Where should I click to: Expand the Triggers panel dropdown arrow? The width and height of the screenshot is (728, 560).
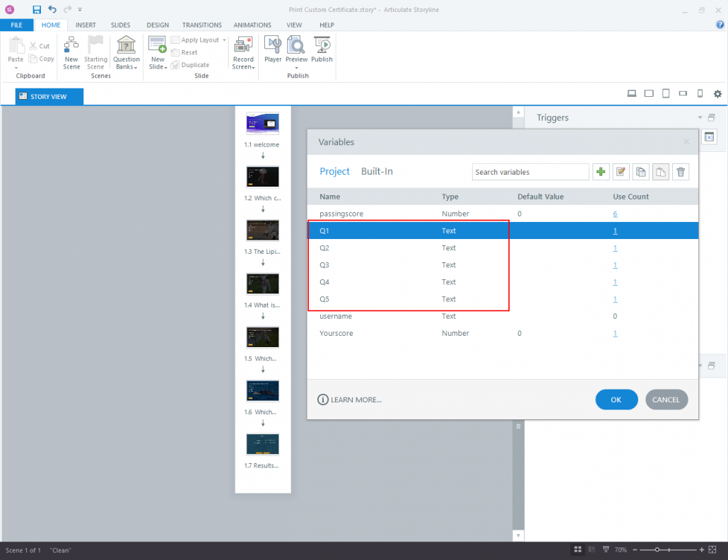point(699,117)
